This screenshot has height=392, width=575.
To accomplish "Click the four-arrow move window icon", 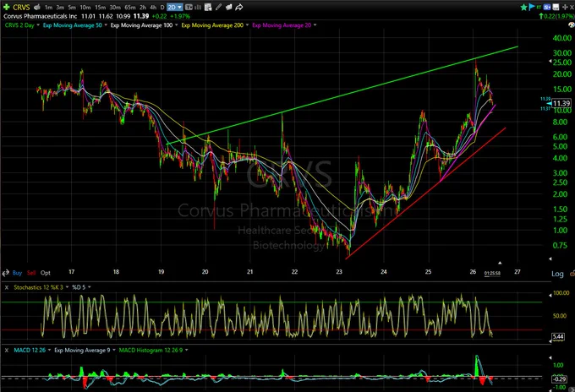I will click(x=565, y=7).
